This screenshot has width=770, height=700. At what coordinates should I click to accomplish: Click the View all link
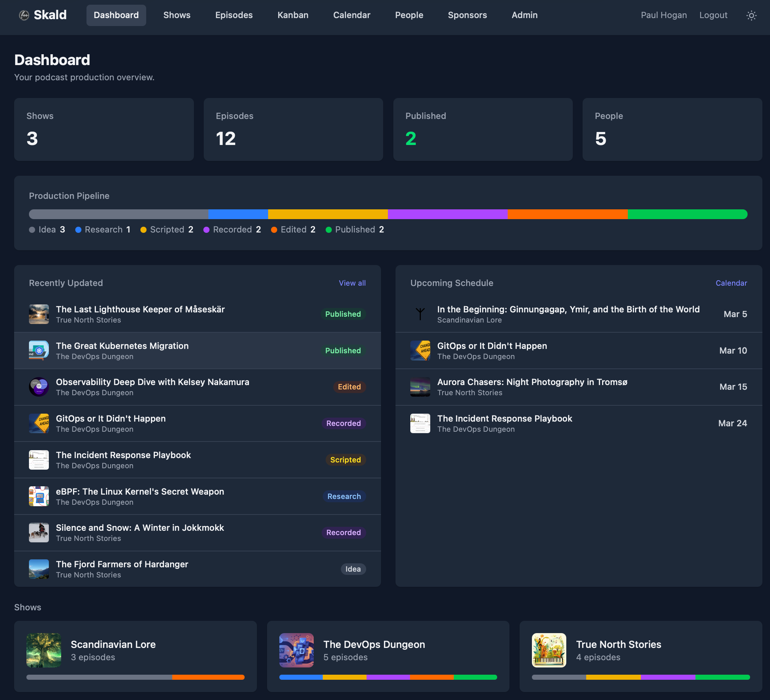[x=352, y=283]
